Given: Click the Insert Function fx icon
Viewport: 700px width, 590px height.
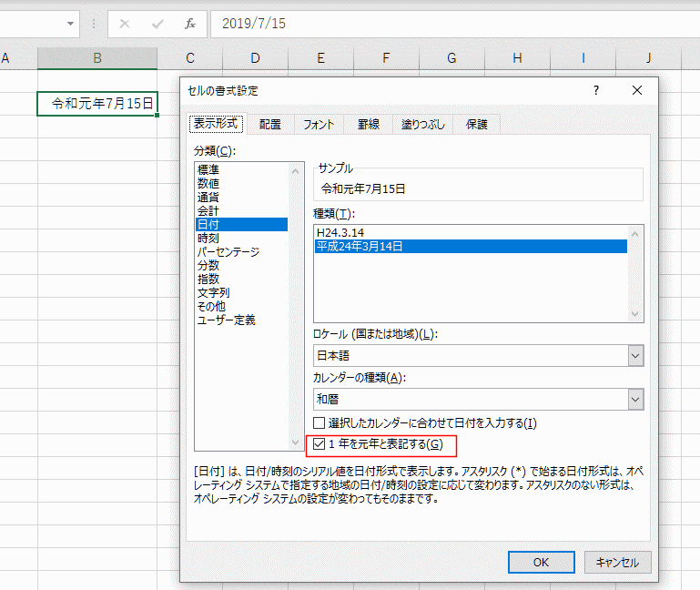Looking at the screenshot, I should [x=189, y=24].
